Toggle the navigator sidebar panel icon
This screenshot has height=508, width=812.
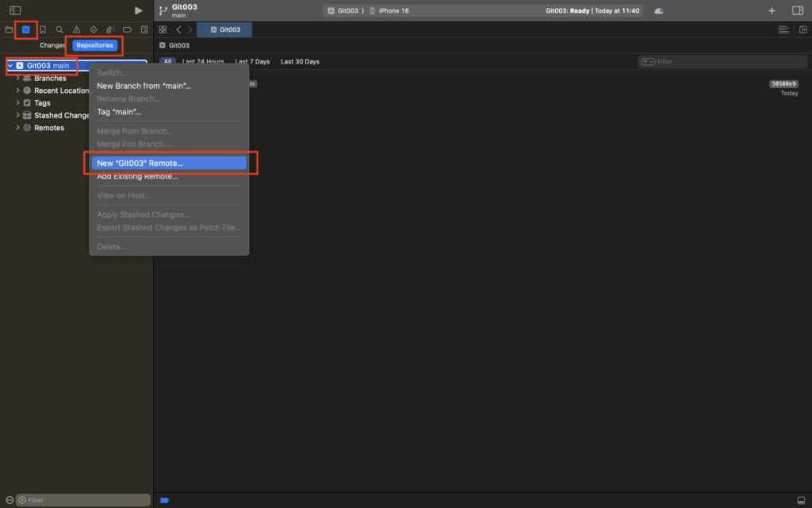pos(15,10)
